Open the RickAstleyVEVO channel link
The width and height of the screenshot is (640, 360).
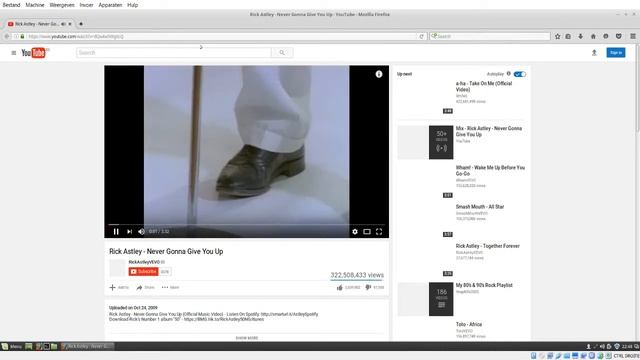144,262
